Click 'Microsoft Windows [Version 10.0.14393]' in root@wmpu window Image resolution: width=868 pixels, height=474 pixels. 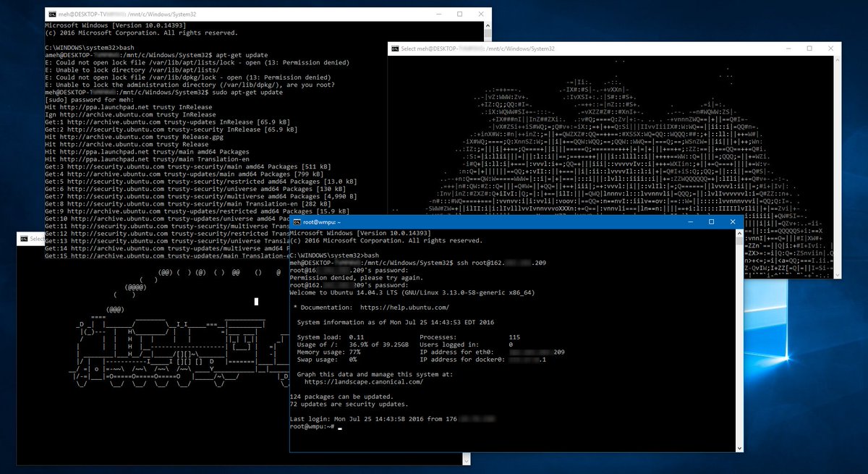point(360,232)
